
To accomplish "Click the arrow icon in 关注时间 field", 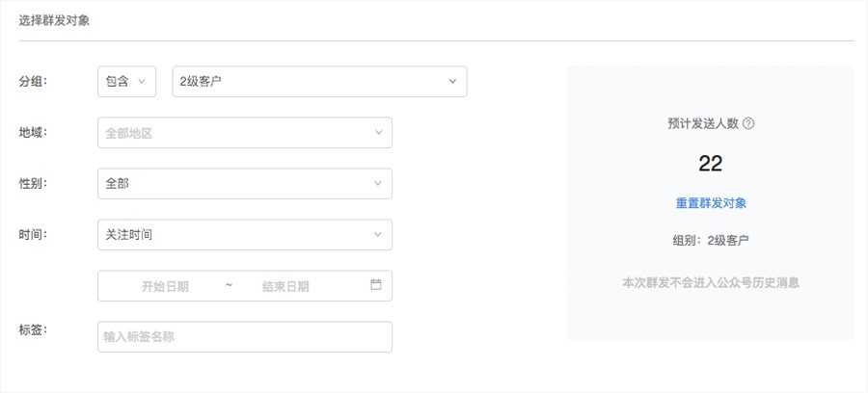I will 378,234.
